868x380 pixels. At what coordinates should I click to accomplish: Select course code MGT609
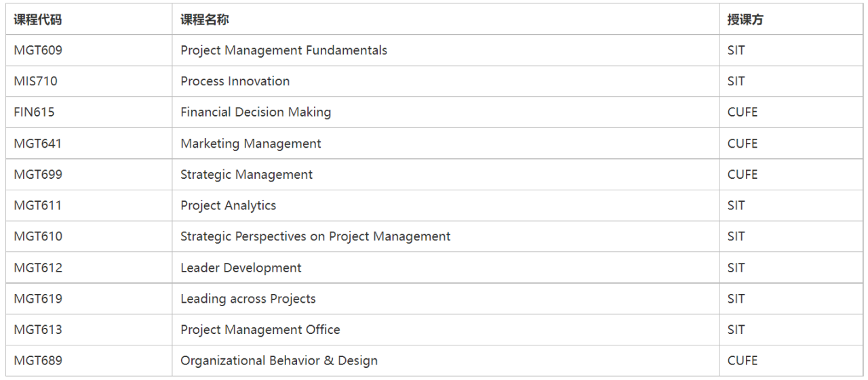click(38, 50)
